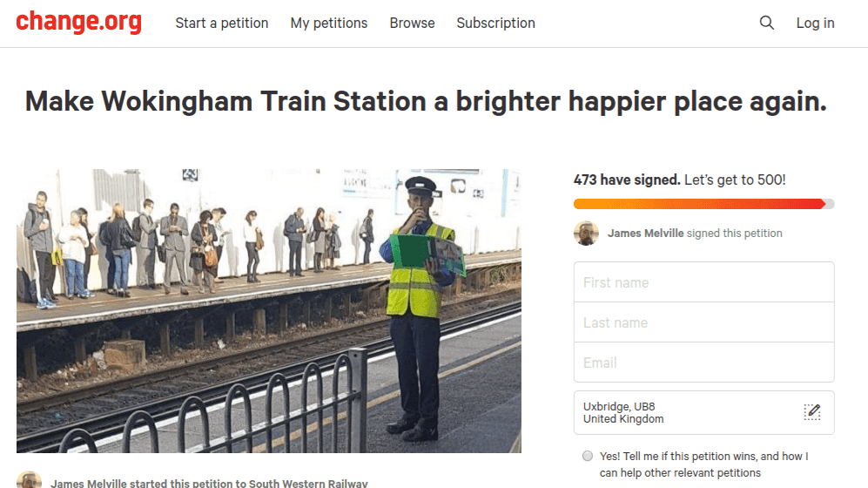Select the 'Yes! Tell me if this petition wins' radio button
The image size is (868, 488).
pos(588,456)
